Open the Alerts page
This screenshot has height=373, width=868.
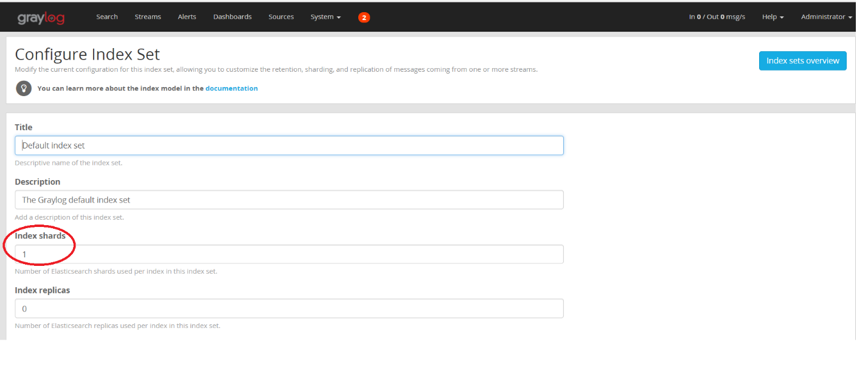[187, 17]
